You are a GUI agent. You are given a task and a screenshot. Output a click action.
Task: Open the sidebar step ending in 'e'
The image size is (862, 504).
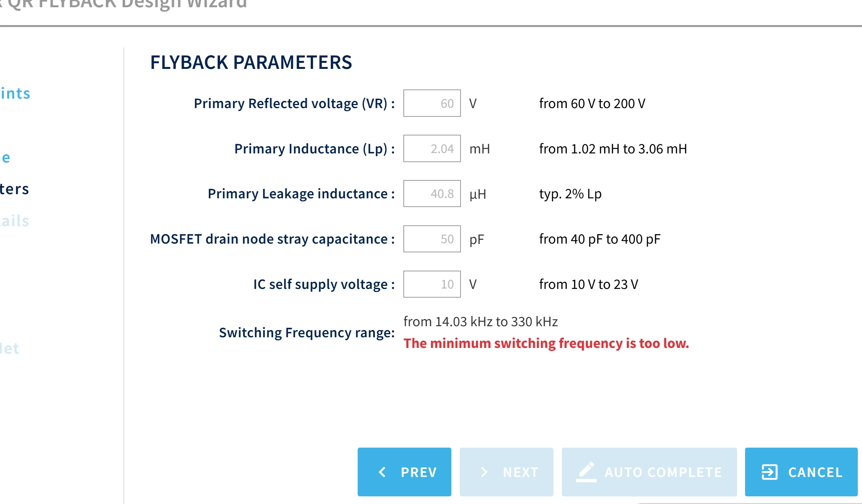click(5, 157)
